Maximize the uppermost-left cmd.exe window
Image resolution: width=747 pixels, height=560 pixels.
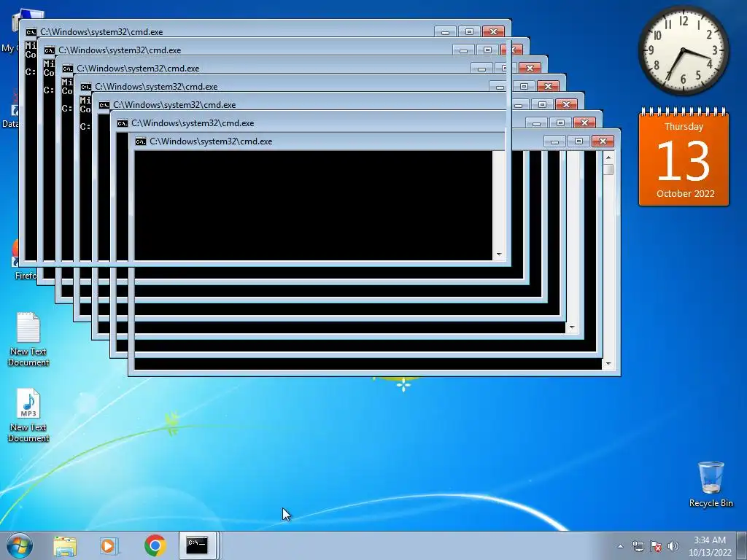point(469,31)
